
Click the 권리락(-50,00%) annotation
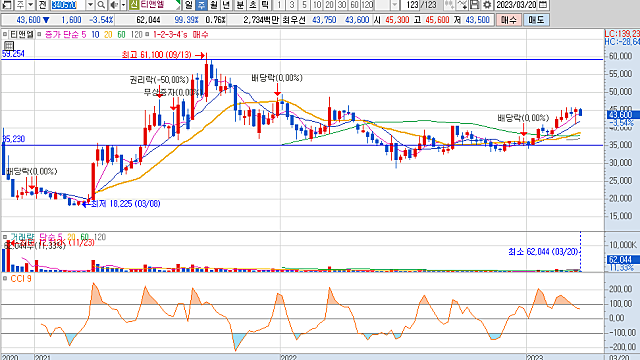159,80
